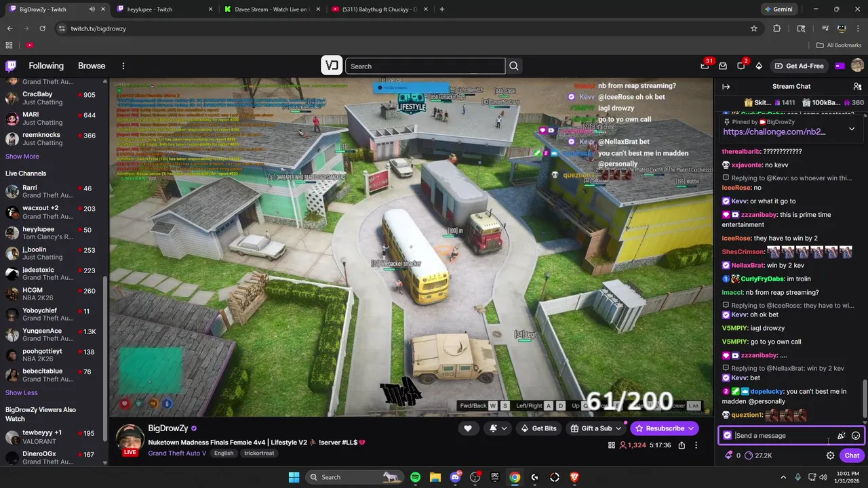Click the Chrome address bar URL

click(x=98, y=28)
